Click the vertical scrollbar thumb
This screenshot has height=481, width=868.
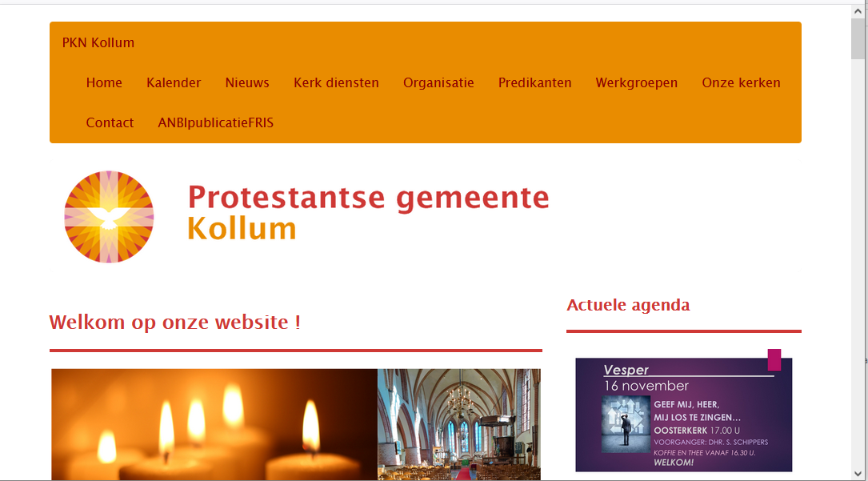pos(858,38)
